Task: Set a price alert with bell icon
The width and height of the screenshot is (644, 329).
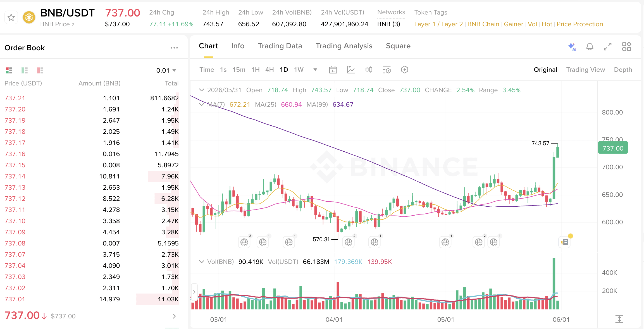Action: tap(590, 47)
